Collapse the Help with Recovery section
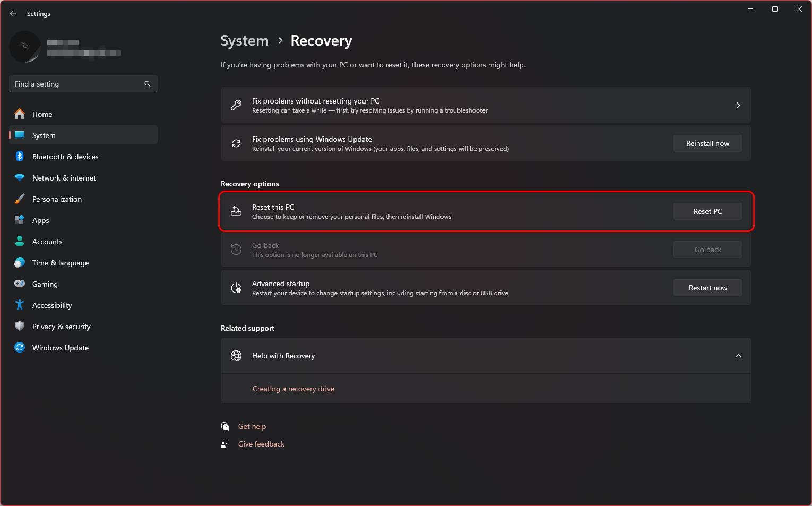 738,356
